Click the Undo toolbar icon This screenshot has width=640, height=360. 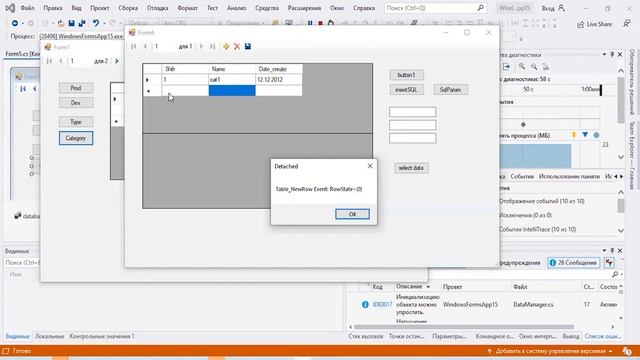96,23
